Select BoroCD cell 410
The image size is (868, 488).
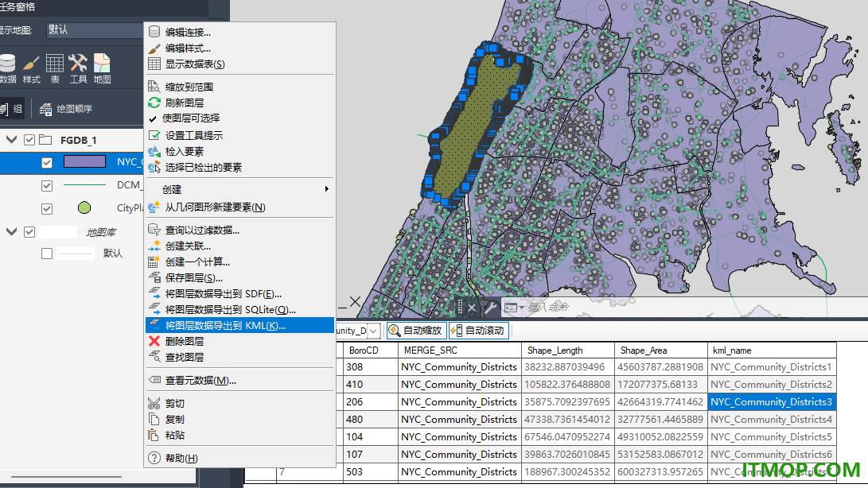pos(370,384)
